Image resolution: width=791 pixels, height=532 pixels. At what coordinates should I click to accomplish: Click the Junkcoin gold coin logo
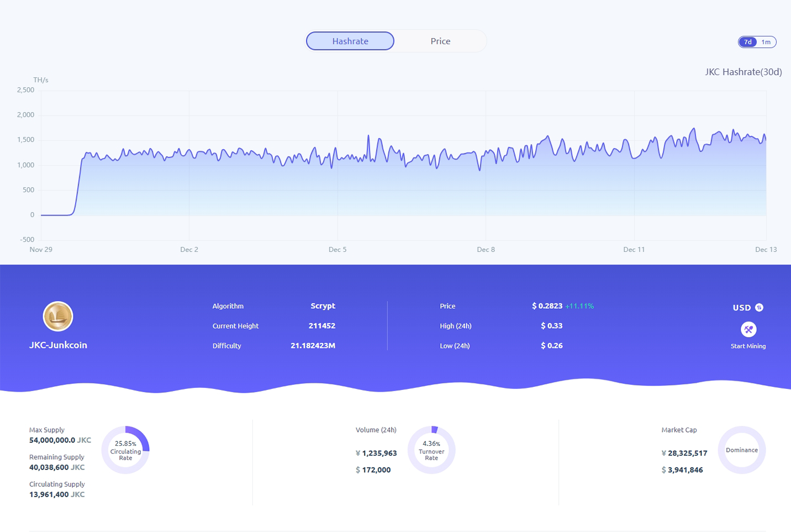click(x=58, y=316)
